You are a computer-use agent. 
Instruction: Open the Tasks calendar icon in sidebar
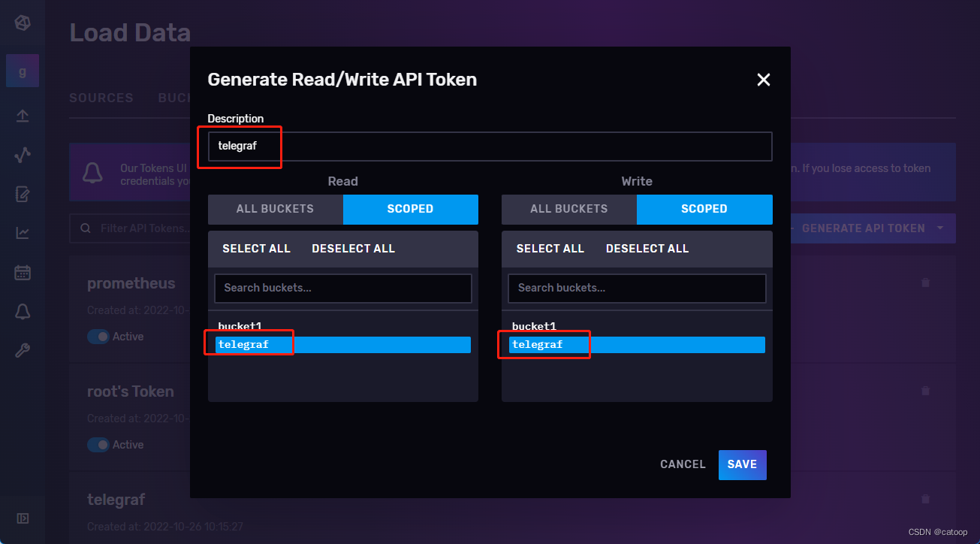tap(23, 272)
